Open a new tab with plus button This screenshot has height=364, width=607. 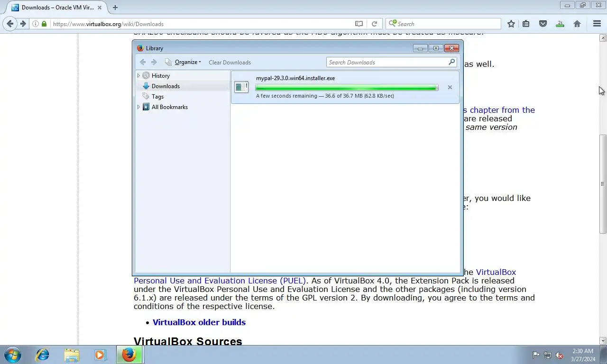tap(115, 8)
